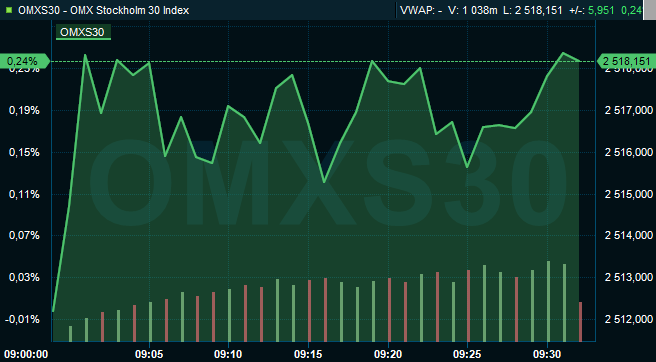
Task: Click the OMX Stockholm 30 Index title
Action: pyautogui.click(x=130, y=10)
